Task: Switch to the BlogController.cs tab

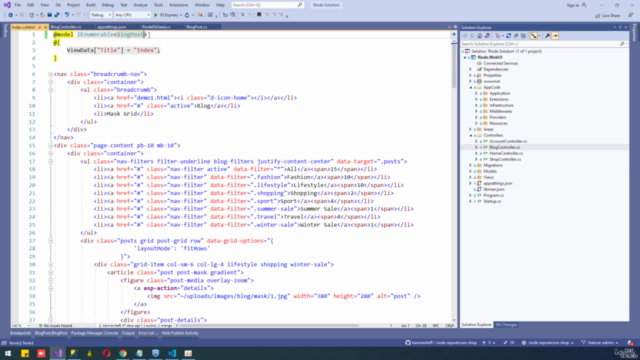Action: pos(66,27)
